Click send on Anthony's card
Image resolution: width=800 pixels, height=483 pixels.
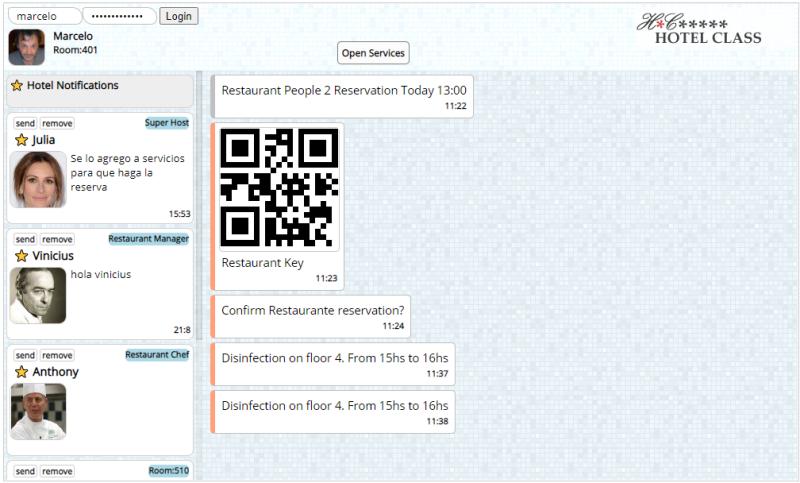tap(25, 355)
